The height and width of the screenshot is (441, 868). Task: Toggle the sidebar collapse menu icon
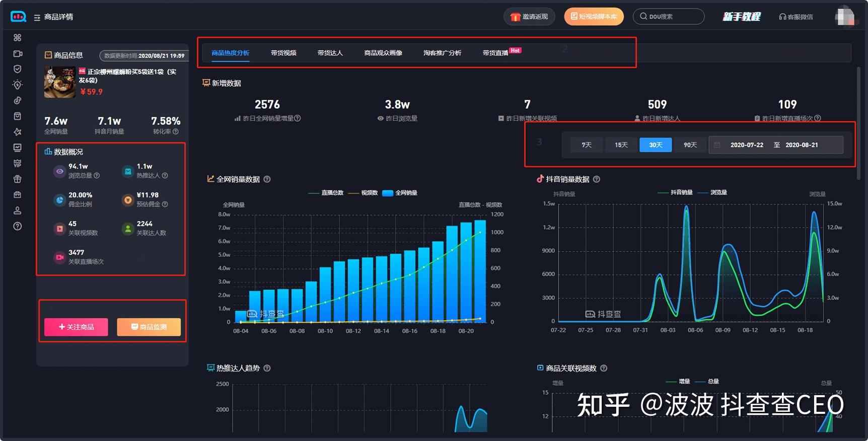pyautogui.click(x=37, y=18)
